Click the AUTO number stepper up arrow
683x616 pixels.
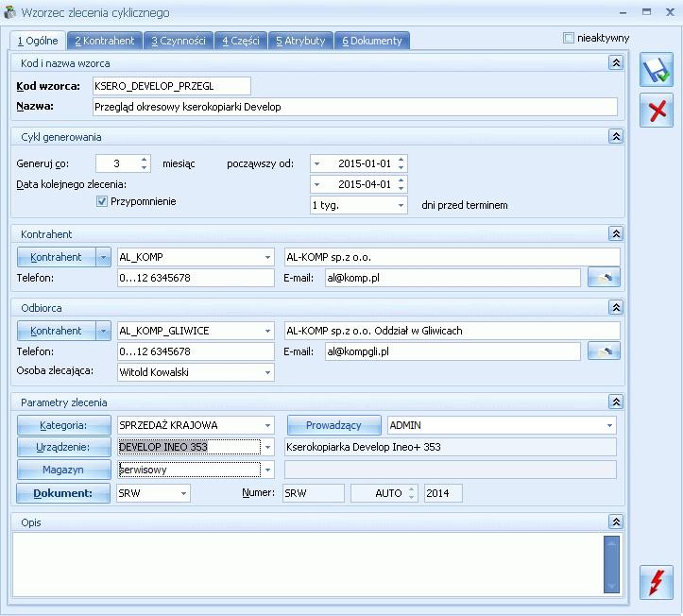[411, 489]
